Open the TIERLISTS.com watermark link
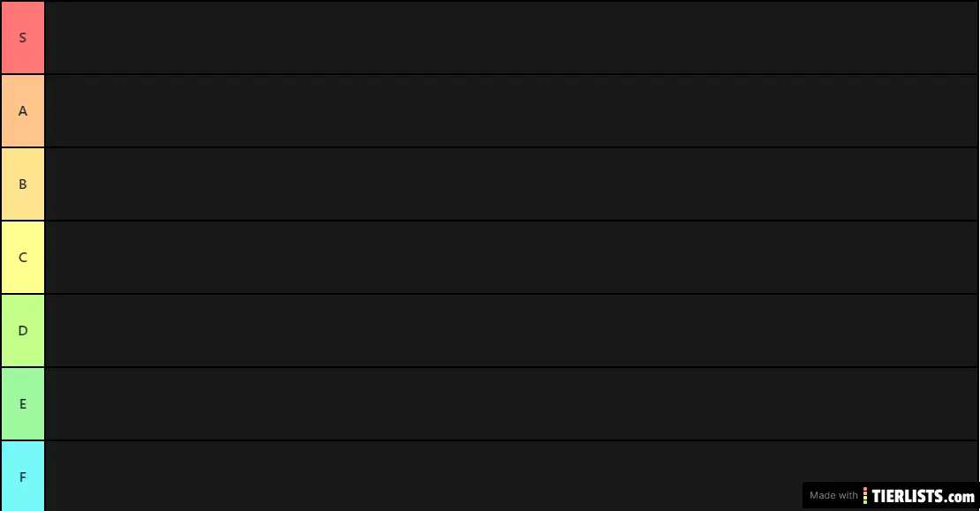This screenshot has width=980, height=511. click(923, 496)
